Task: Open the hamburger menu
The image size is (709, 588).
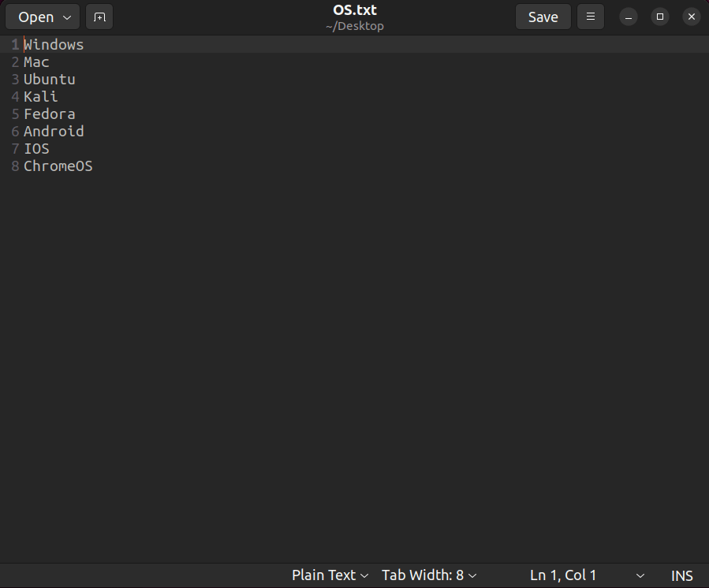Action: [591, 17]
